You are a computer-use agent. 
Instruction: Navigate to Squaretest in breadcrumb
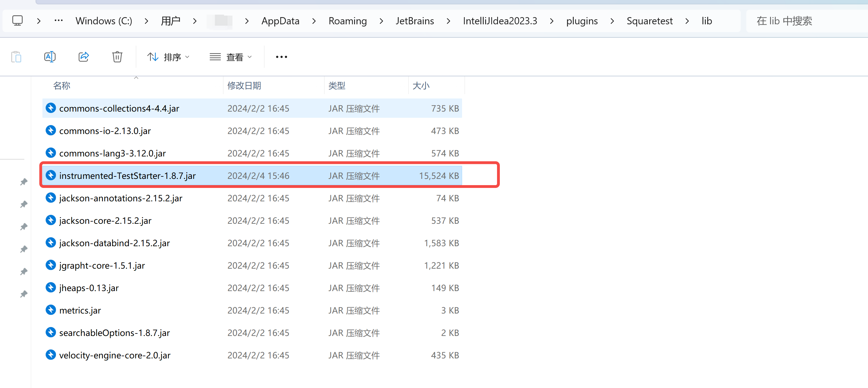649,21
